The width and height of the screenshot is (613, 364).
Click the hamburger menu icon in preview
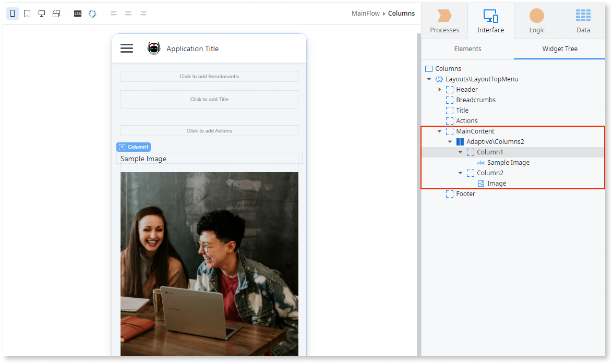[127, 48]
